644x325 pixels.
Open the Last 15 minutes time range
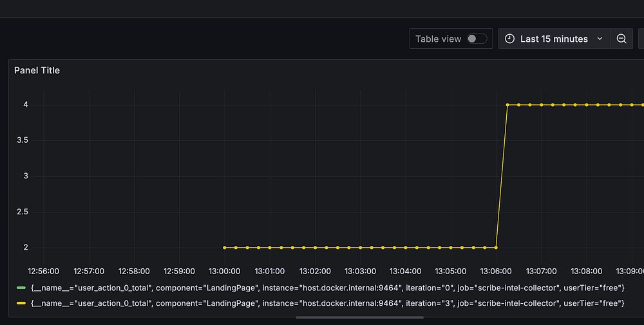[554, 39]
